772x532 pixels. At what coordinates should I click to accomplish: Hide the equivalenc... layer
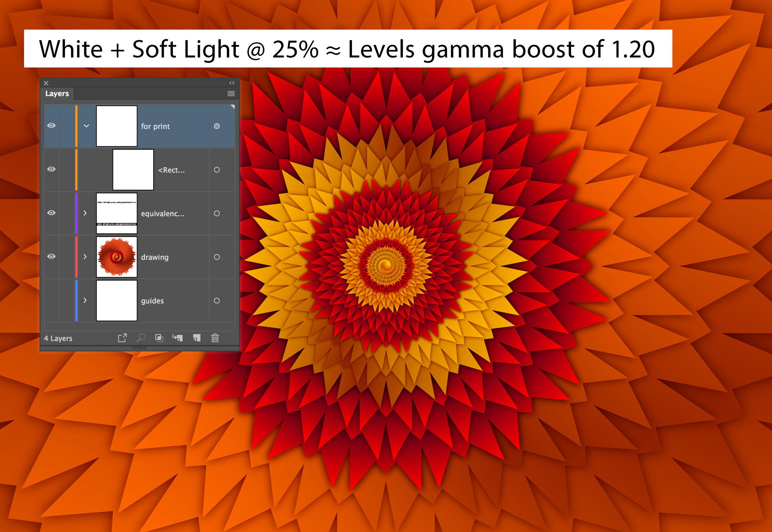point(51,213)
